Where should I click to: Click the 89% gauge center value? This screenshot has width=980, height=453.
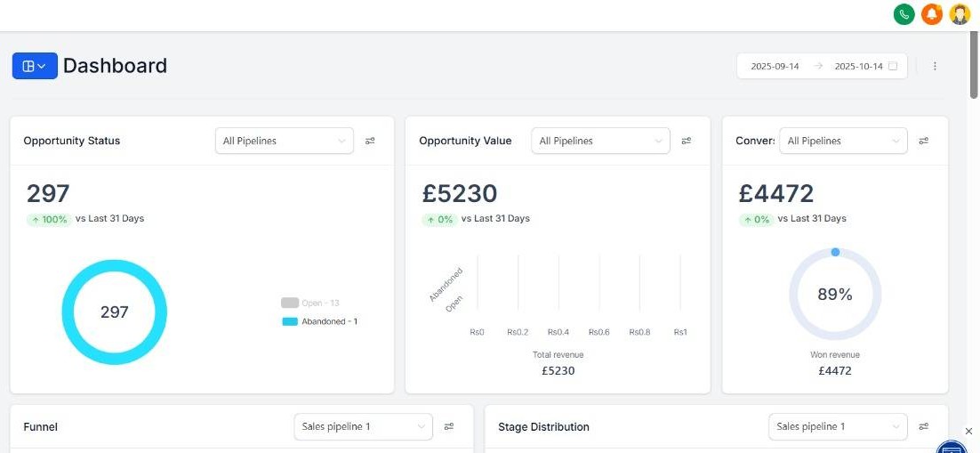pos(835,294)
